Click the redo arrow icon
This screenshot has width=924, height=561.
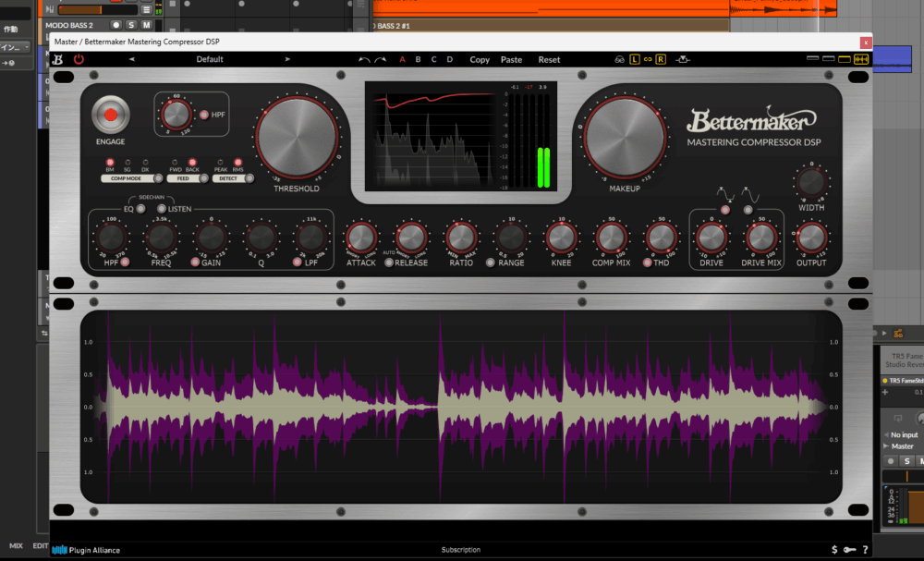point(380,59)
